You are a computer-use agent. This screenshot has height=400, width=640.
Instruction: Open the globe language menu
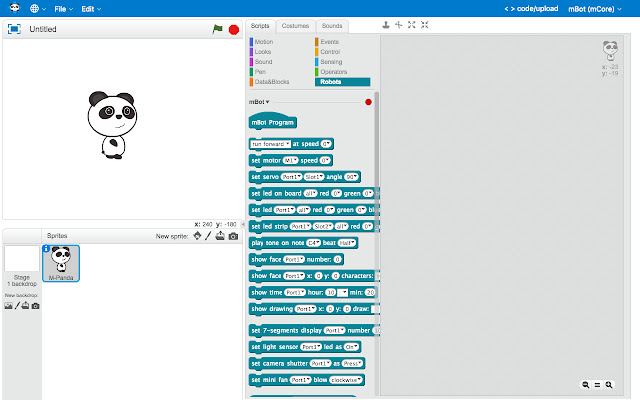(x=38, y=9)
